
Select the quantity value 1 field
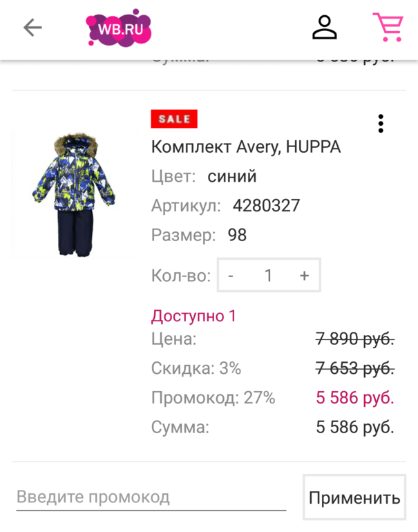point(268,275)
